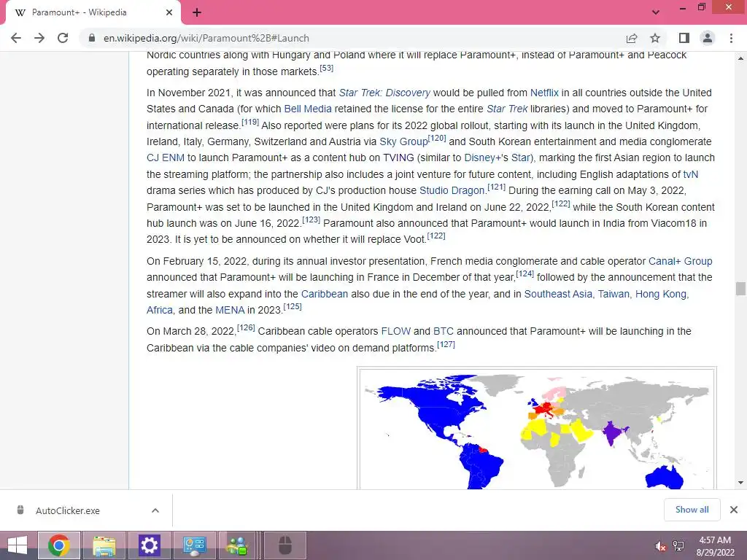
Task: Open the gear settings app in taskbar
Action: point(149,545)
